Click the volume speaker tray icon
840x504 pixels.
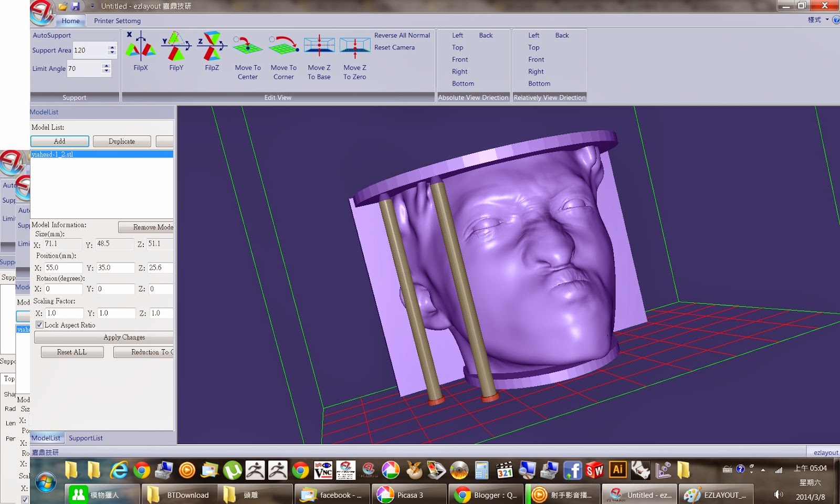[778, 495]
